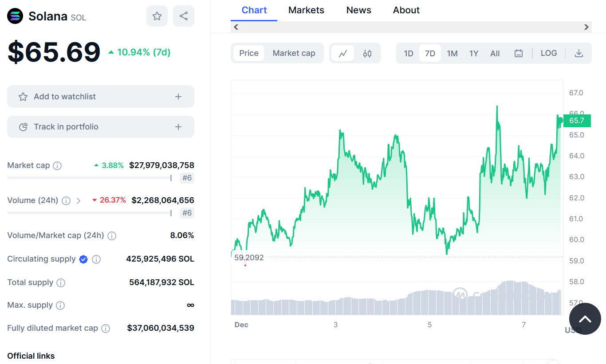Click Add to watchlist button
The height and width of the screenshot is (364, 606).
point(101,96)
